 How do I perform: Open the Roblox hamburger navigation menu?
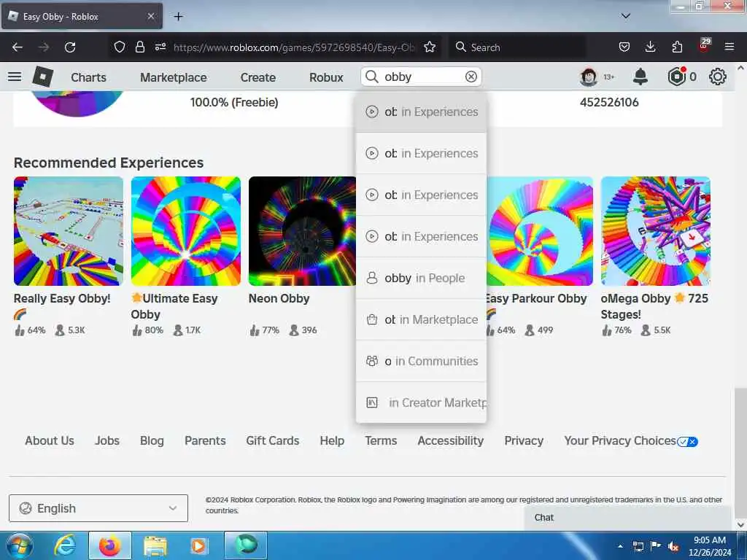tap(15, 77)
